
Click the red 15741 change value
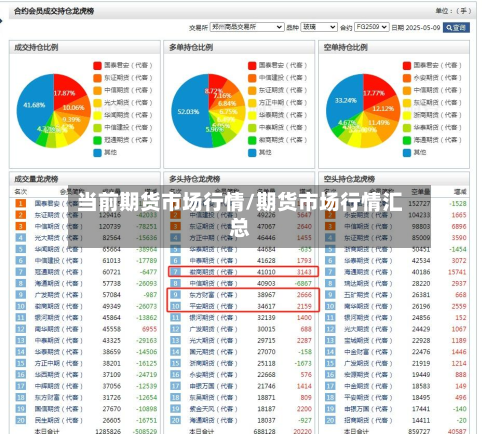457,272
